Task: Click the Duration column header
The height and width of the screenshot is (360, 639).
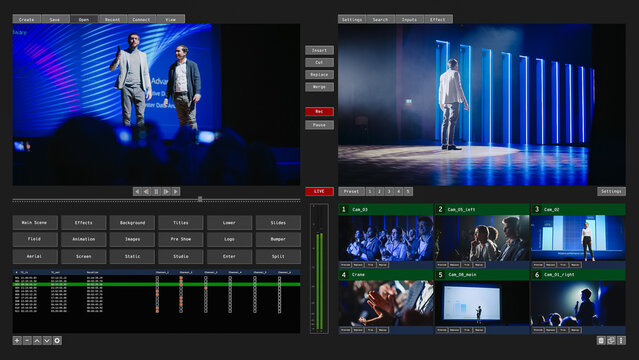Action: [x=93, y=272]
